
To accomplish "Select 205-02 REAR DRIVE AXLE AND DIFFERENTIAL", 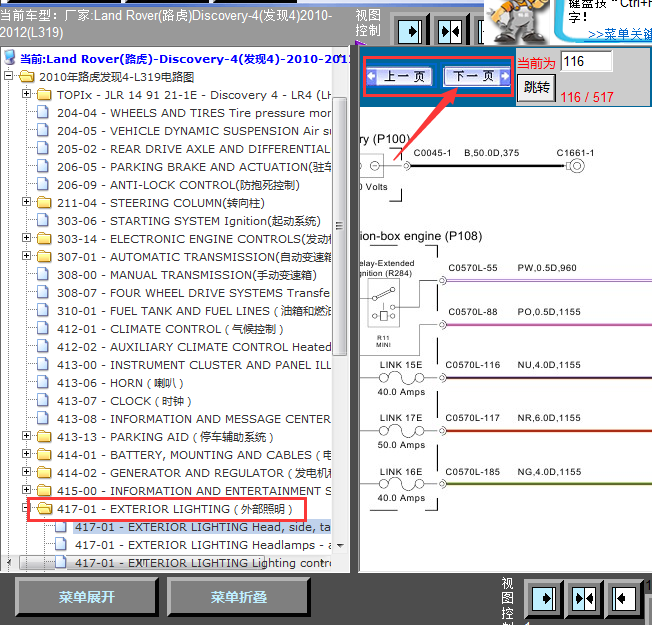I will tap(193, 149).
